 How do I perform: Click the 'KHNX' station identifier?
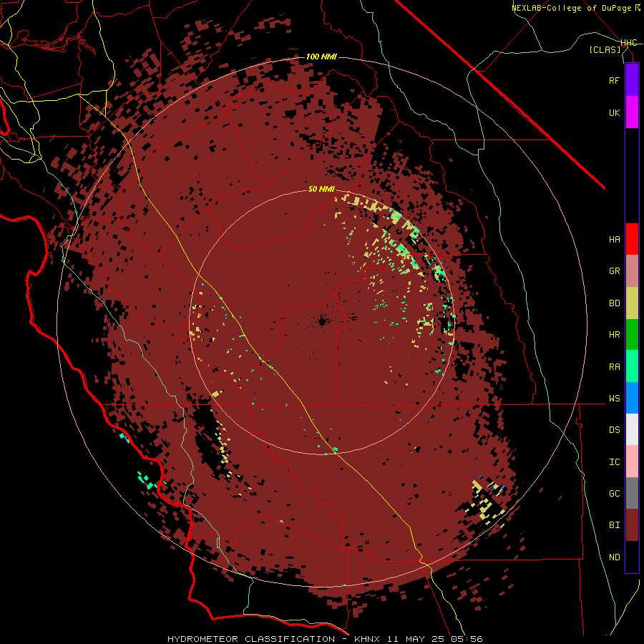pos(367,639)
